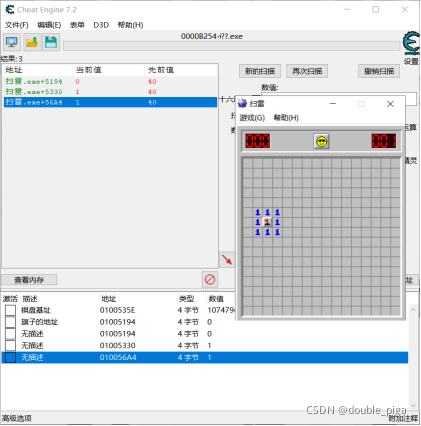Click the value 107479 in the address list
The height and width of the screenshot is (426, 421).
tap(221, 310)
